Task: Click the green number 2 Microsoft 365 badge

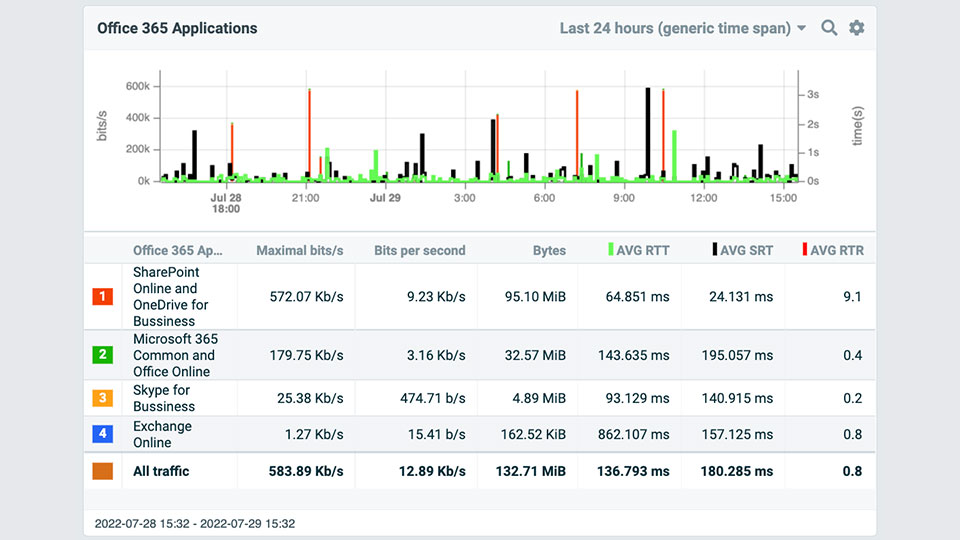Action: [x=102, y=354]
